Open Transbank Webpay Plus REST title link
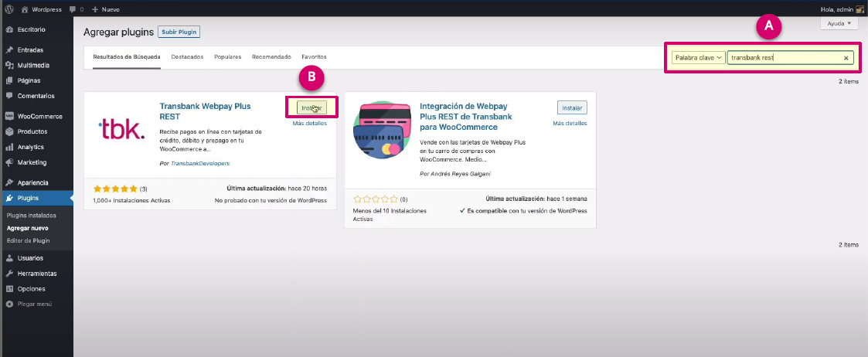 tap(205, 111)
